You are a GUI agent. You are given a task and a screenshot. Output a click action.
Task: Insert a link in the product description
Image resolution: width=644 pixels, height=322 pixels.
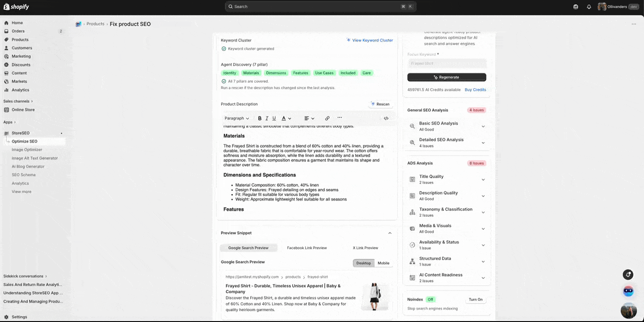tap(327, 118)
